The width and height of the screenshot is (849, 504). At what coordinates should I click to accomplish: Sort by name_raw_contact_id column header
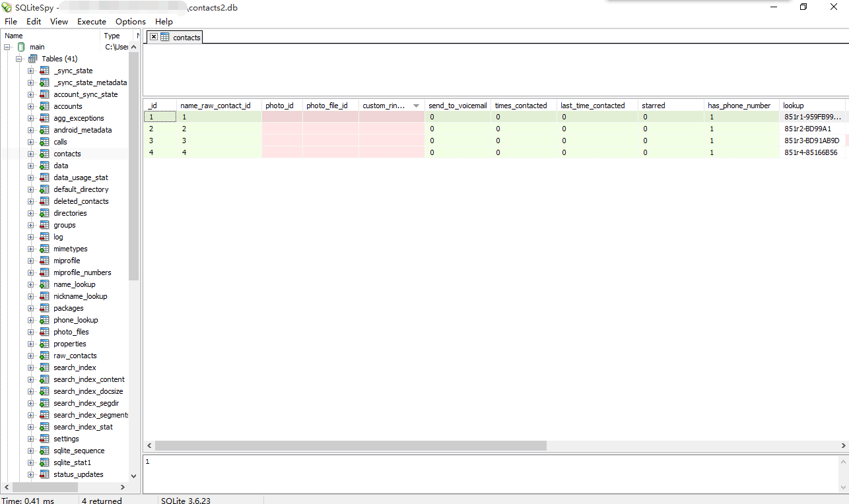(219, 106)
